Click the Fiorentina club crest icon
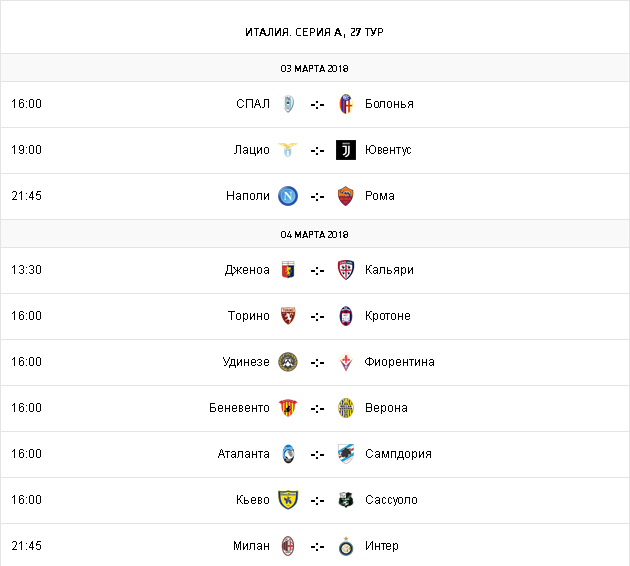 click(346, 362)
